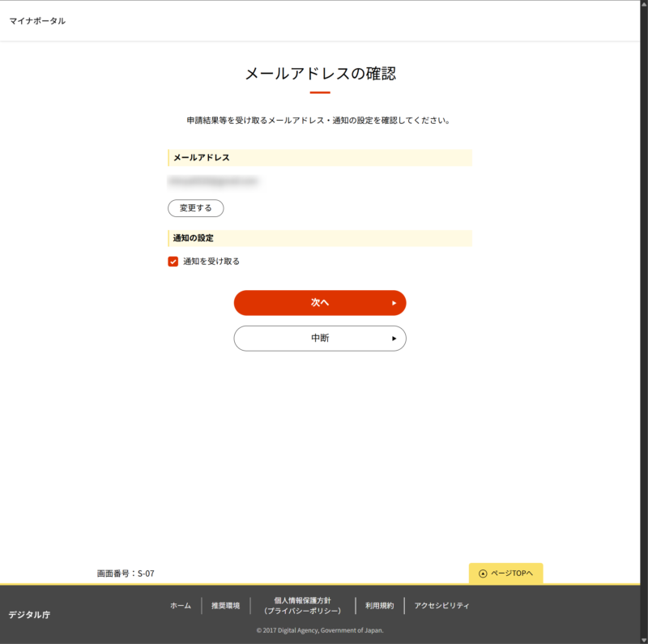Open 個人情報保護方針 privacy policy link
Viewport: 648px width, 644px height.
point(303,605)
